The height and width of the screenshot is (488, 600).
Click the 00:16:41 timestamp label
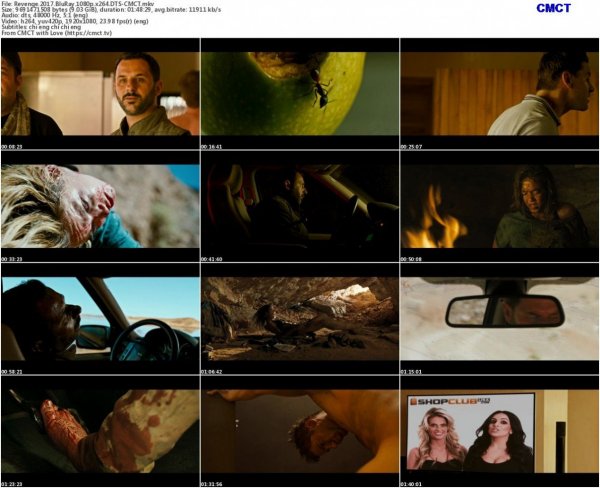click(x=212, y=147)
